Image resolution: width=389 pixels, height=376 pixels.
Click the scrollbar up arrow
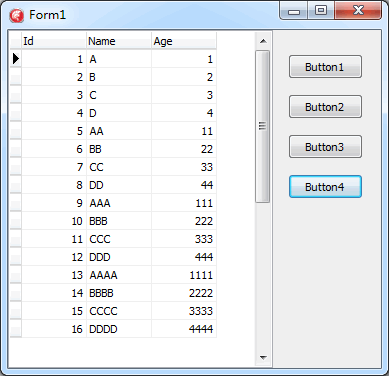point(263,41)
